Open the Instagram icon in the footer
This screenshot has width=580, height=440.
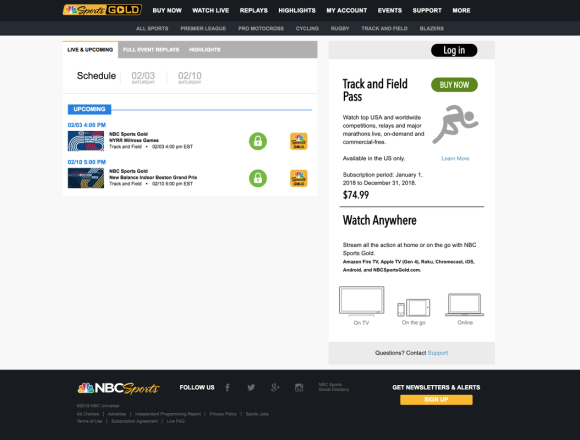click(299, 387)
